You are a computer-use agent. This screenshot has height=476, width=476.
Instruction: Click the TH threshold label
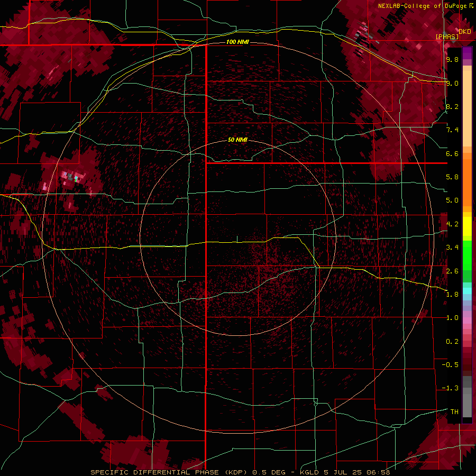[454, 412]
